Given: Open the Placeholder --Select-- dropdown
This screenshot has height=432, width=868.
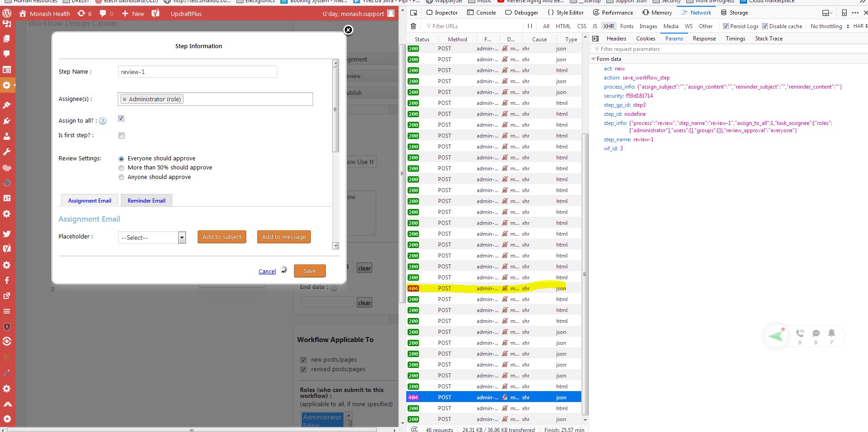Looking at the screenshot, I should [152, 238].
